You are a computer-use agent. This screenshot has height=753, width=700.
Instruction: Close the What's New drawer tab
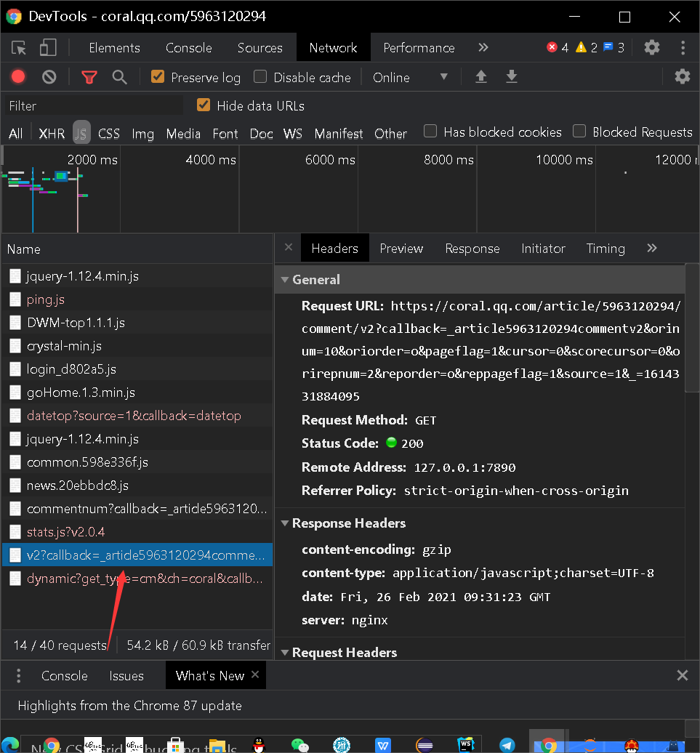click(255, 675)
